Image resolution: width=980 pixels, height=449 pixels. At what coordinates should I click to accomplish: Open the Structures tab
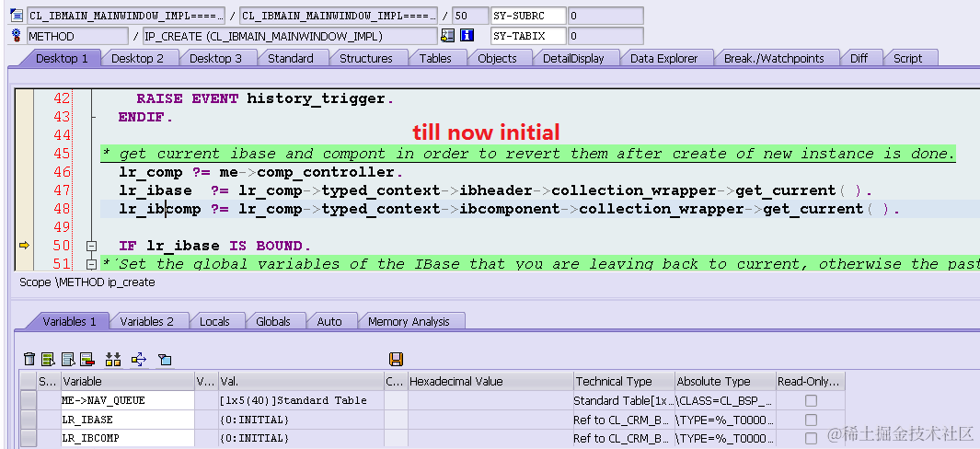365,58
